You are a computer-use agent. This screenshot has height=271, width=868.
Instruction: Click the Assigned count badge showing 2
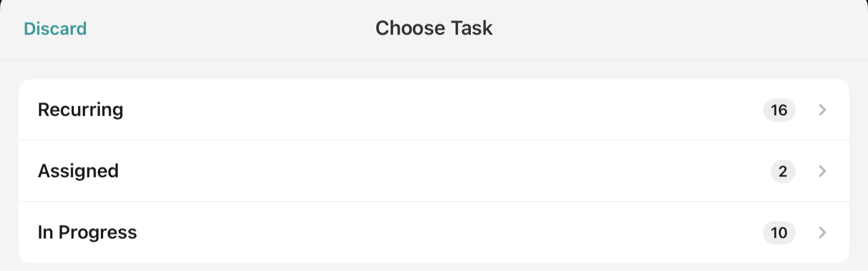pos(783,171)
